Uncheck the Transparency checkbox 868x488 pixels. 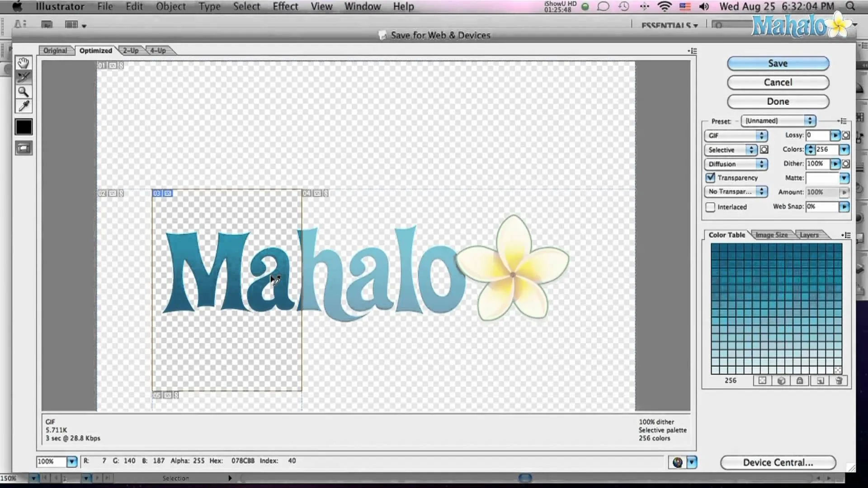710,178
